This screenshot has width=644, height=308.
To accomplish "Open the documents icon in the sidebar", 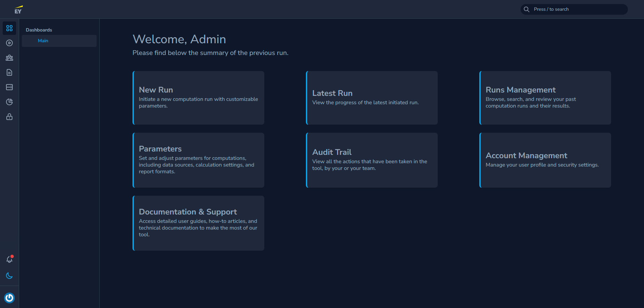I will [x=9, y=72].
